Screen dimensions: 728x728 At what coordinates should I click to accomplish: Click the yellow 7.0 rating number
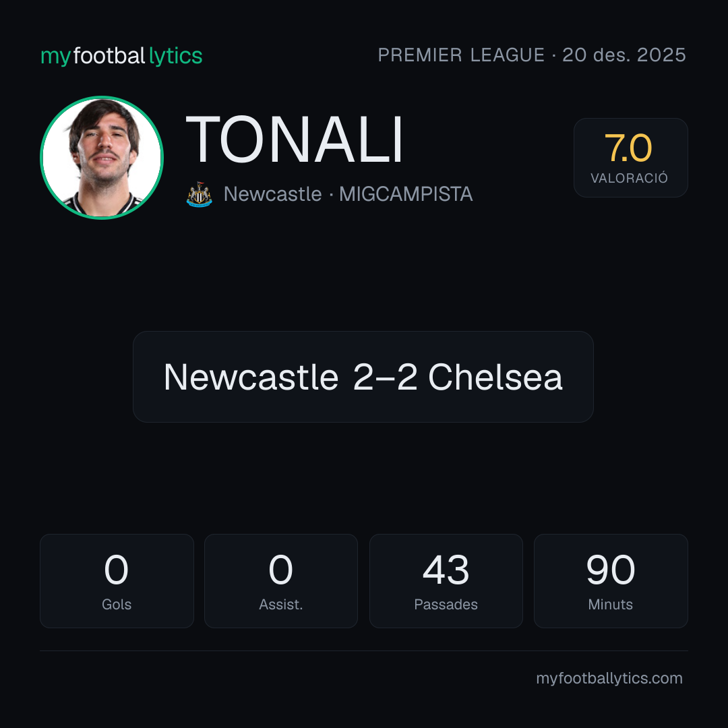click(x=628, y=148)
